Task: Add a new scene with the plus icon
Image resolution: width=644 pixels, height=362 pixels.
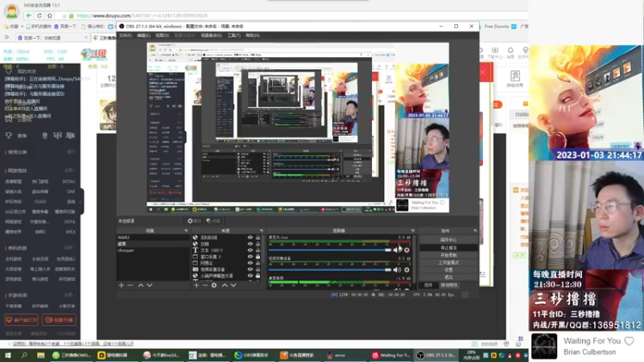Action: (122, 286)
